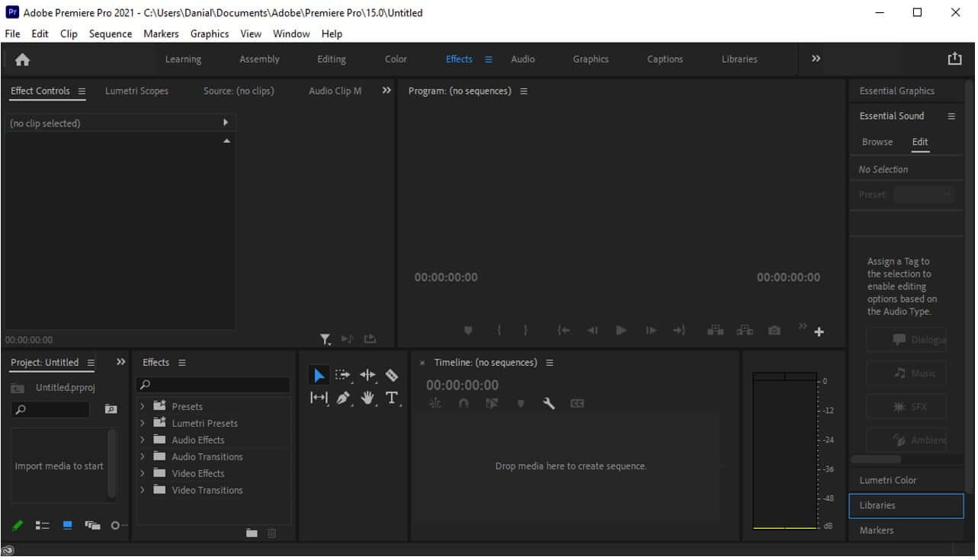Viewport: 978px width, 560px height.
Task: Click the Extract button in Program monitor
Action: point(745,331)
